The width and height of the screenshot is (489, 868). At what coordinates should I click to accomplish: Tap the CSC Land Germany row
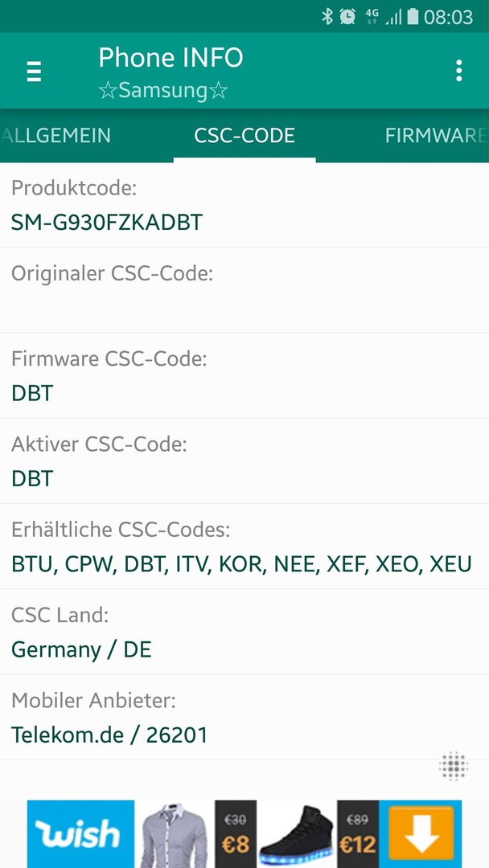tap(244, 632)
